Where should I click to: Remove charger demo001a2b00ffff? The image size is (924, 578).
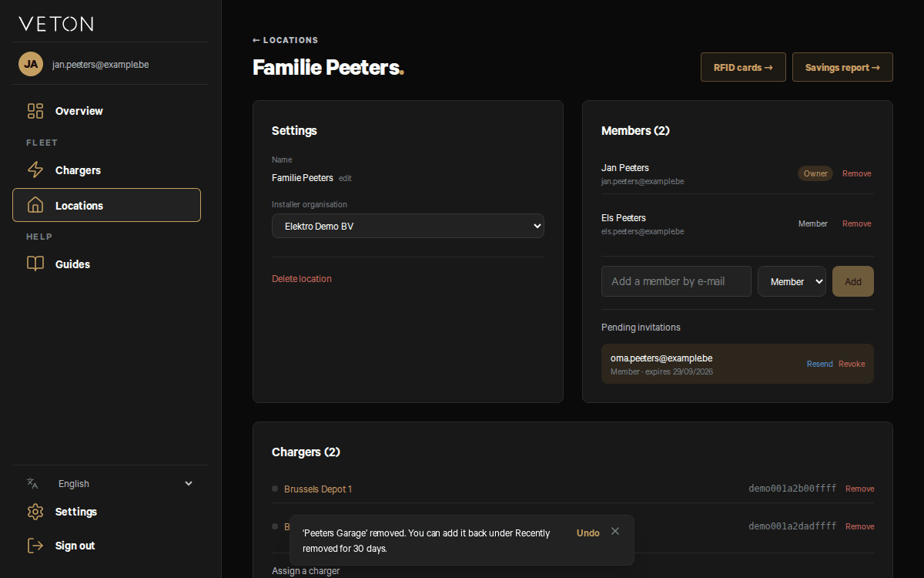(x=860, y=489)
